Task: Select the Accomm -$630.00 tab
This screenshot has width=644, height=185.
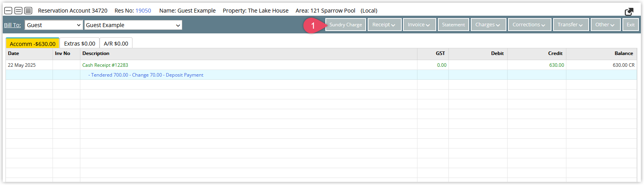Action: 33,44
